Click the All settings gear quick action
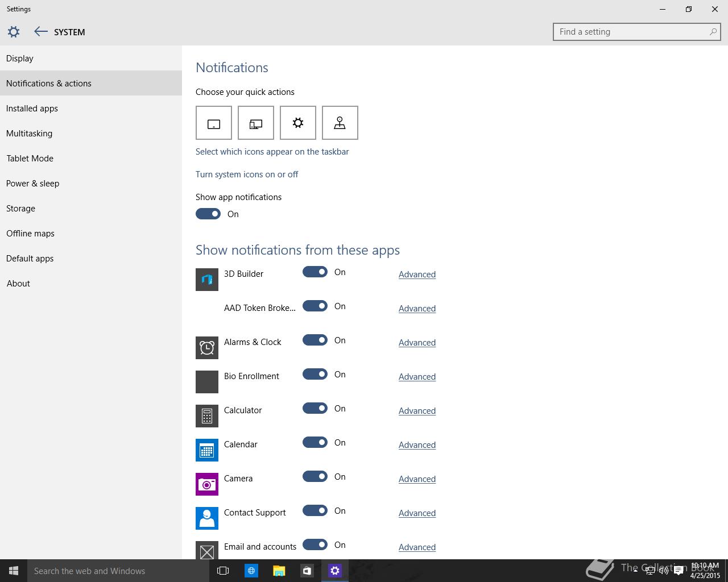 298,123
